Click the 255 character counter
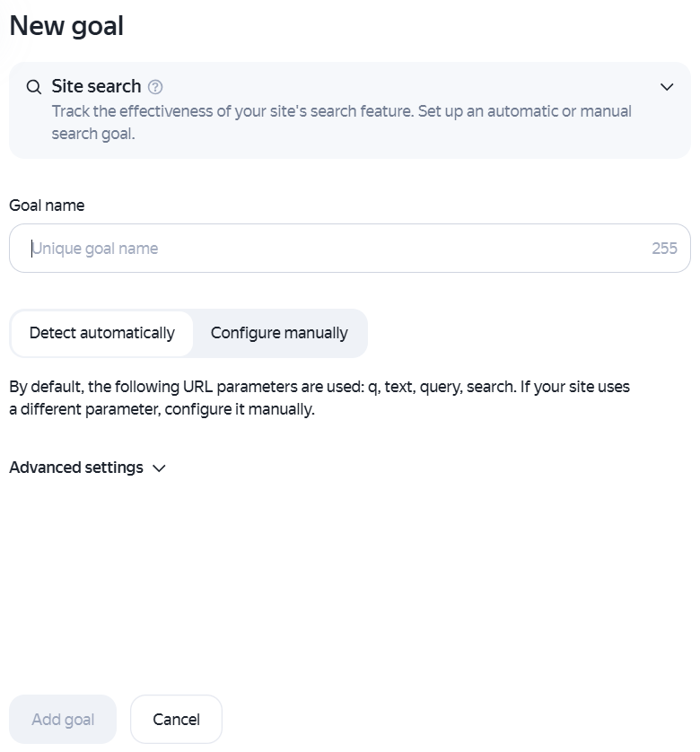This screenshot has width=700, height=752. coord(664,249)
